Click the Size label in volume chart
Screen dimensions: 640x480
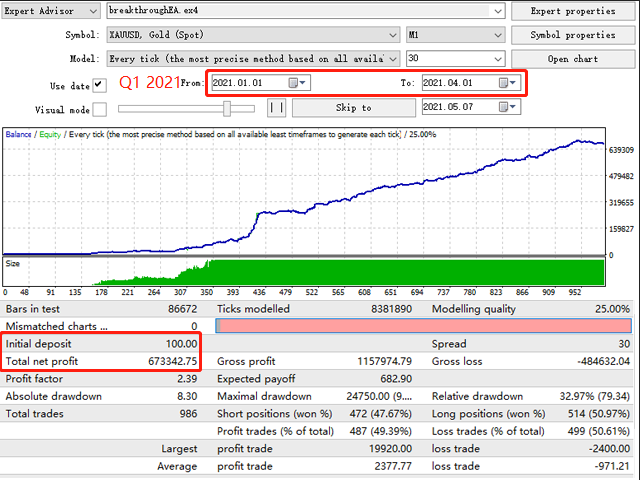pyautogui.click(x=13, y=264)
